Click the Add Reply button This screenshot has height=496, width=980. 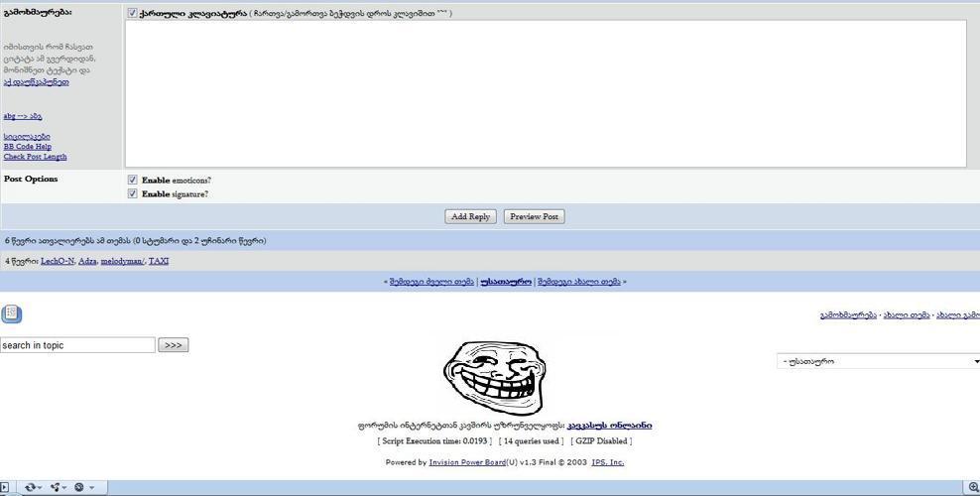click(470, 216)
